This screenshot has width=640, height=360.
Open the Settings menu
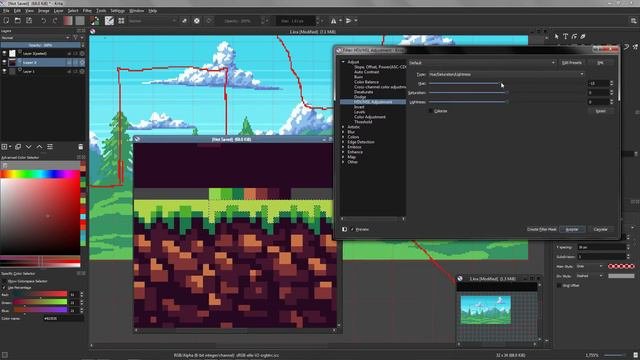coord(118,11)
